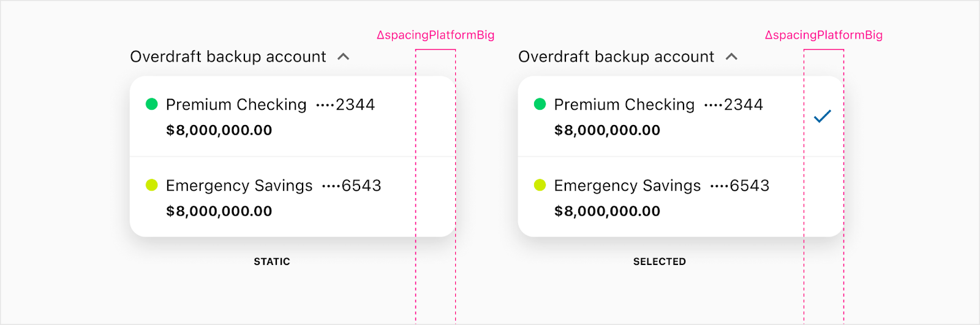Click $8,000,000.00 balance under left Emergency Savings
This screenshot has height=325, width=980.
pos(219,211)
